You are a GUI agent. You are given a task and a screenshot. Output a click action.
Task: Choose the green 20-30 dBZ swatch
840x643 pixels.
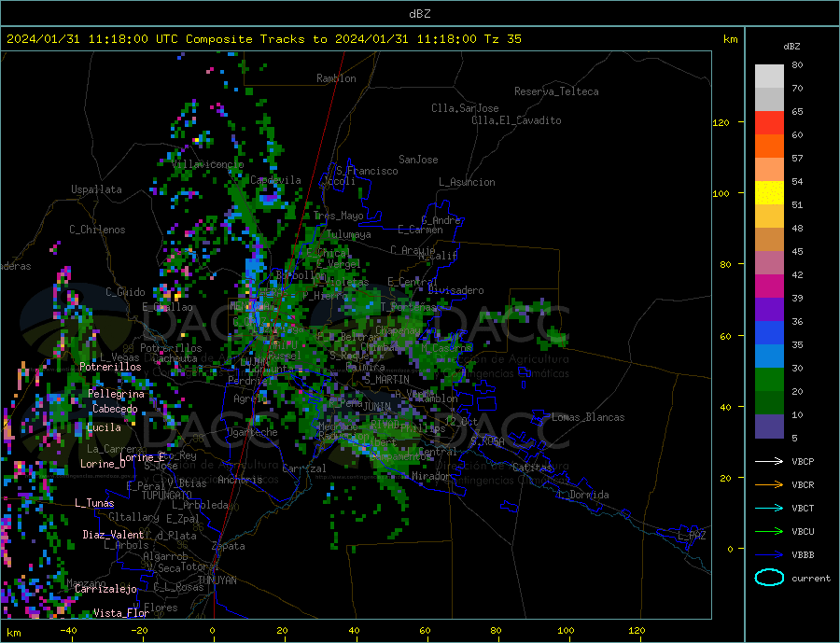[769, 380]
